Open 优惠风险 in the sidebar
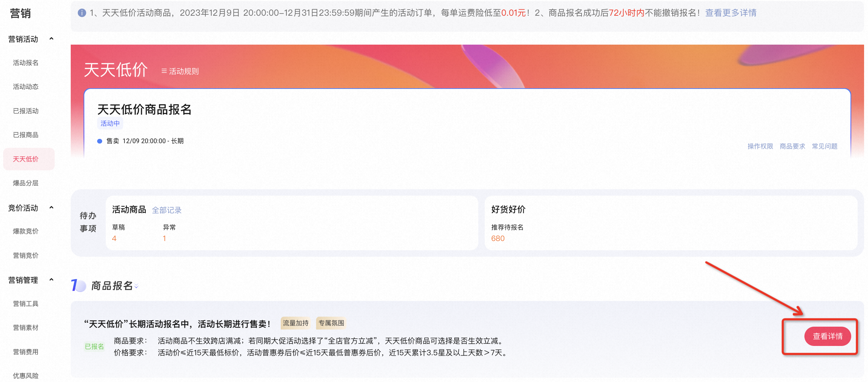Image resolution: width=868 pixels, height=382 pixels. [x=26, y=376]
